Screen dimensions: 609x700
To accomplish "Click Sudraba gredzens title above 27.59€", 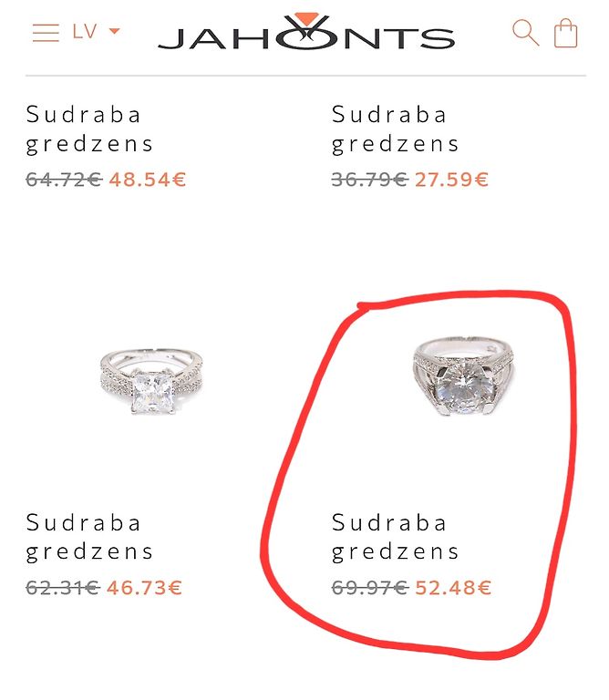I will tap(395, 129).
